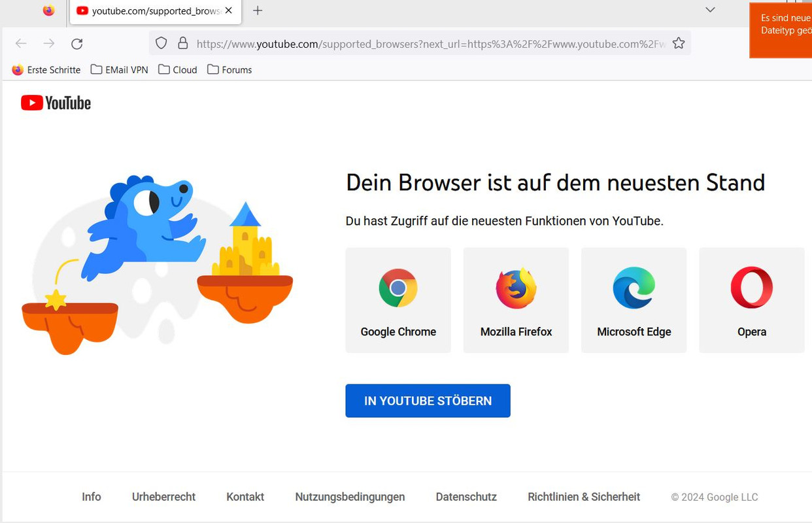Close the youtube.com tab

click(228, 10)
